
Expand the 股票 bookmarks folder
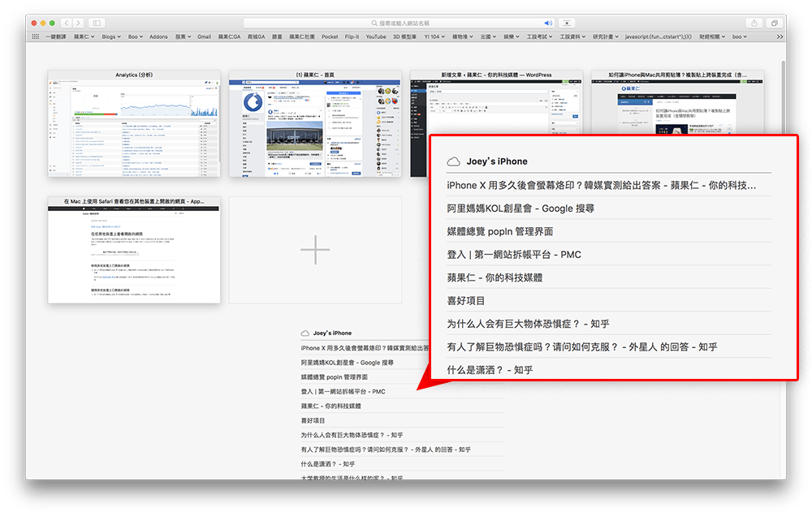click(183, 37)
